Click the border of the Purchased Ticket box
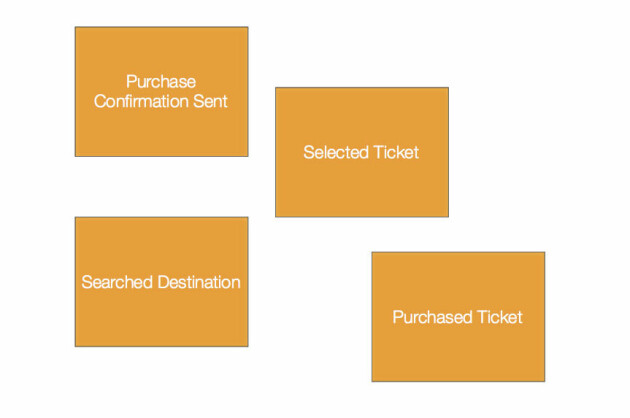The height and width of the screenshot is (418, 630). point(458,252)
